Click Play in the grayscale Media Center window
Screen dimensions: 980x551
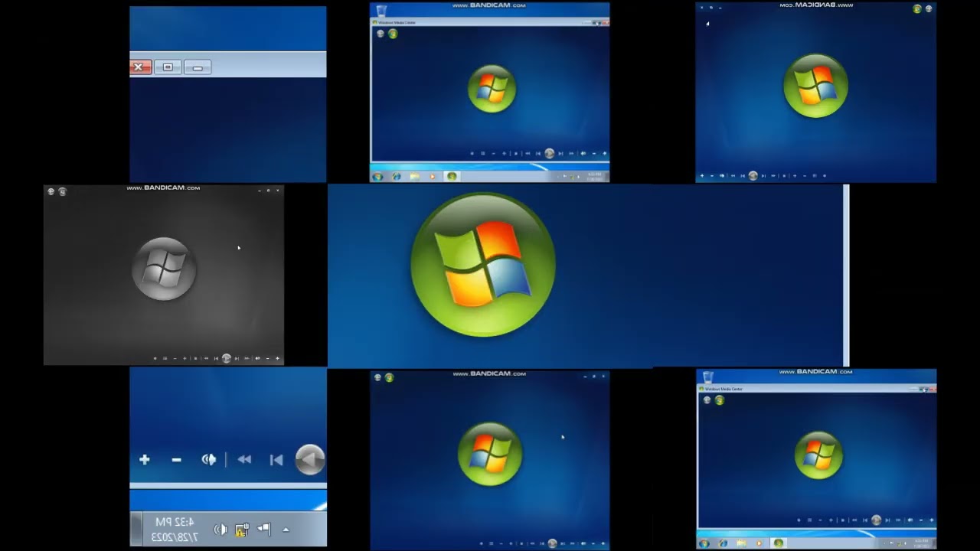[227, 358]
